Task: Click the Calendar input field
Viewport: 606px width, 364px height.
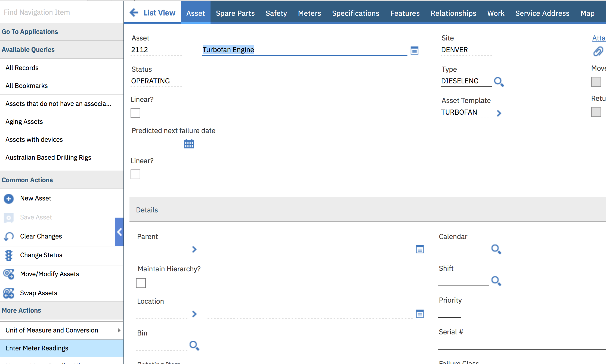Action: 463,249
